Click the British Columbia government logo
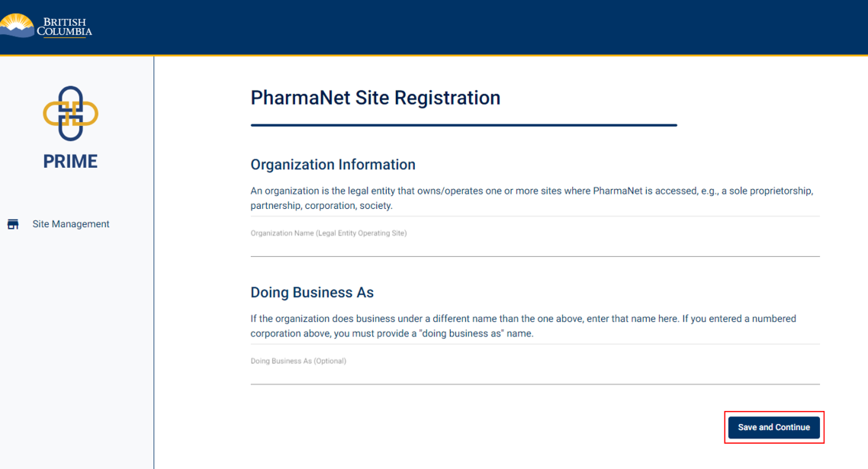The height and width of the screenshot is (469, 868). 46,26
